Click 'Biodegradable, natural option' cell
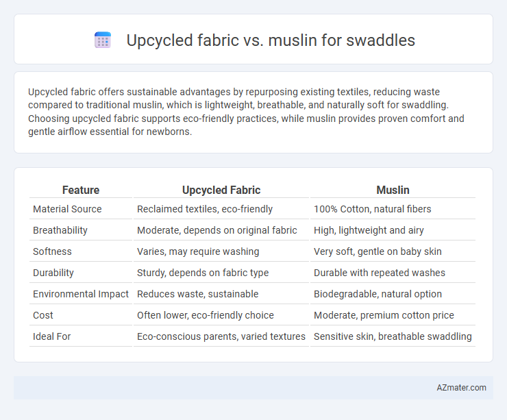Screen dimensions: 507x420 pyautogui.click(x=378, y=294)
